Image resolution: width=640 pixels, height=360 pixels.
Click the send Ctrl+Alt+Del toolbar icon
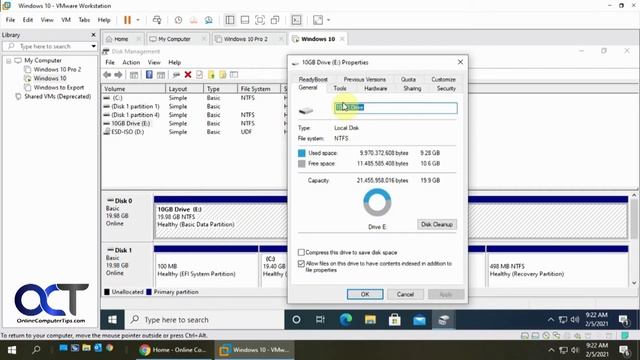(157, 20)
